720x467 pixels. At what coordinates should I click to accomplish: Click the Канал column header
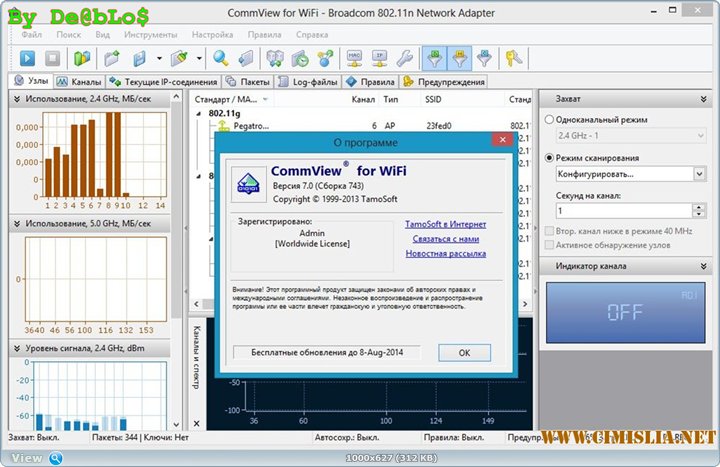pos(363,99)
